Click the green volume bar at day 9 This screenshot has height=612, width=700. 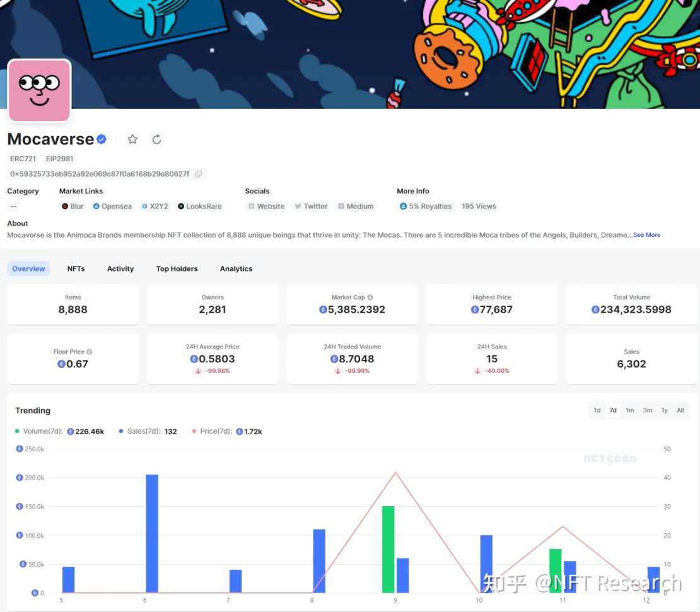point(388,550)
